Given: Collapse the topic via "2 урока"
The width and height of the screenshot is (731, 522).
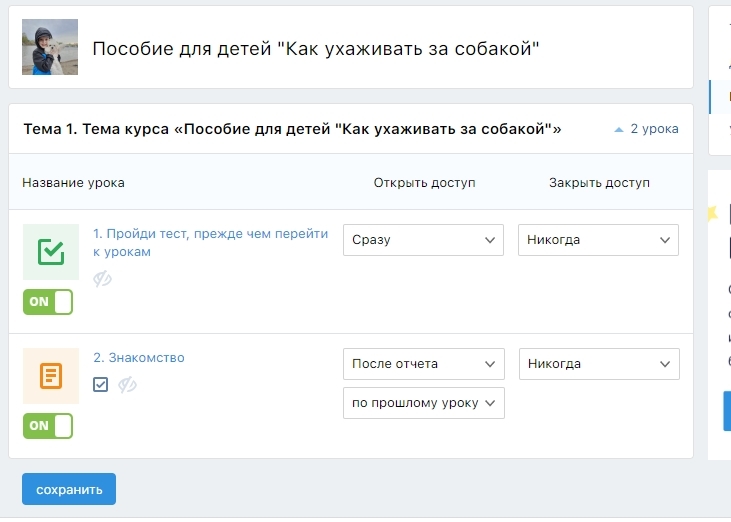Looking at the screenshot, I should click(654, 129).
